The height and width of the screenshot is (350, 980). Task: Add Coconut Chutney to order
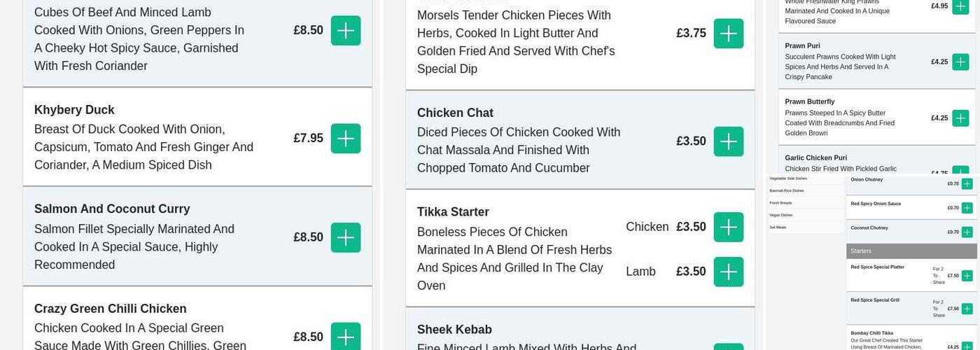[x=967, y=232]
